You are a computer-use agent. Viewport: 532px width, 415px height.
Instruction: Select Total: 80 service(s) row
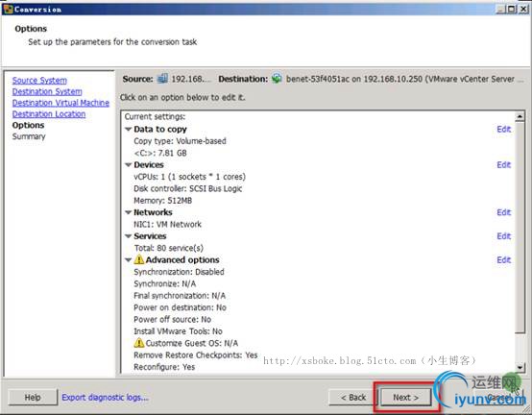coord(169,248)
